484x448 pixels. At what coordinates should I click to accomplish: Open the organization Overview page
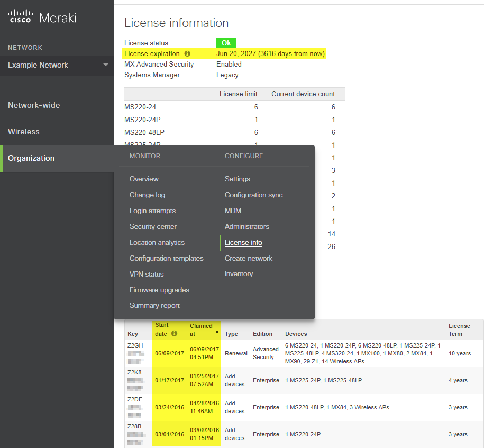tap(144, 179)
